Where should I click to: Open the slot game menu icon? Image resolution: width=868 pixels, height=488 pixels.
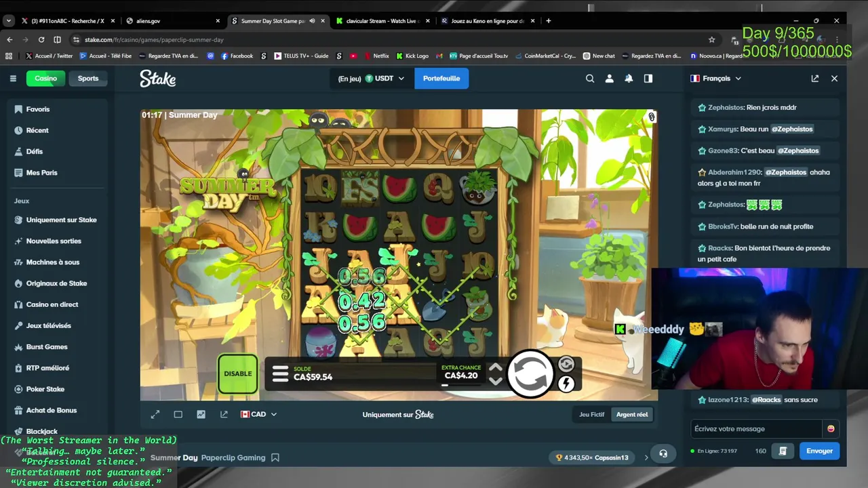(x=280, y=374)
